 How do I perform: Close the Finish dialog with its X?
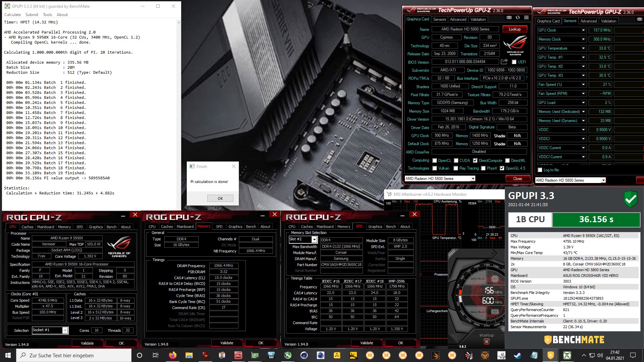point(234,166)
